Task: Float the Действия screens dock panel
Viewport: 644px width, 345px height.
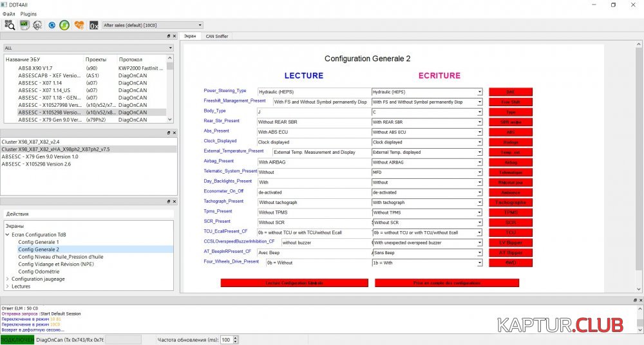Action: click(168, 201)
